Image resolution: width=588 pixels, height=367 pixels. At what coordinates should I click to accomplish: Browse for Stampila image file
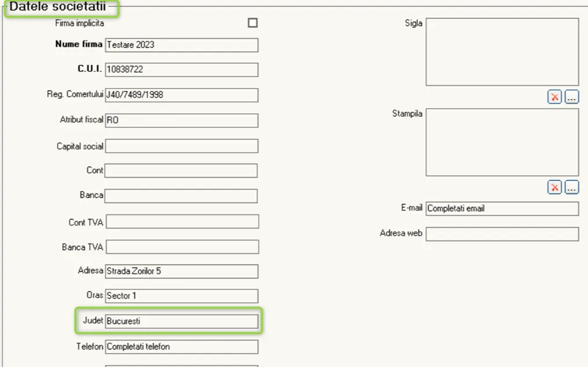click(x=572, y=188)
